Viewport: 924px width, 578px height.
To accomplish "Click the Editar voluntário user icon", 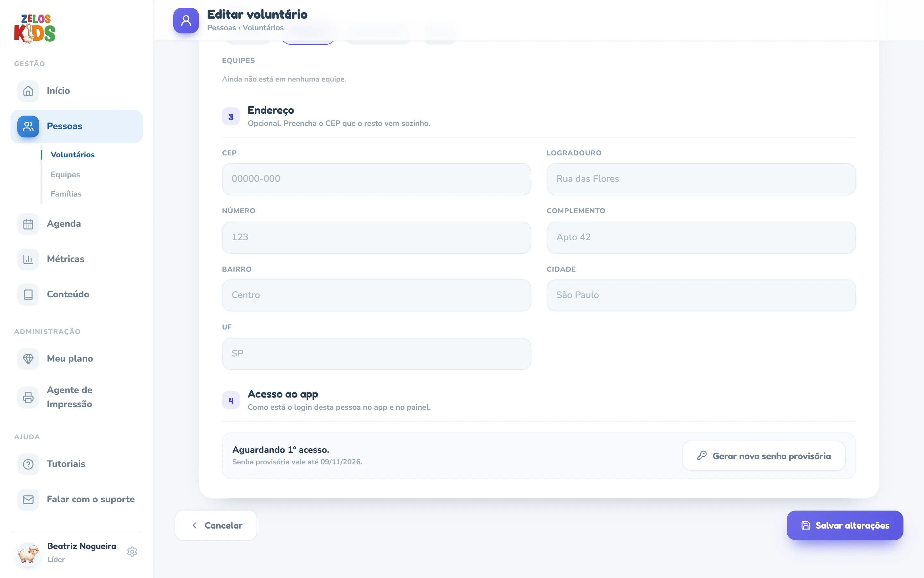I will tap(186, 21).
